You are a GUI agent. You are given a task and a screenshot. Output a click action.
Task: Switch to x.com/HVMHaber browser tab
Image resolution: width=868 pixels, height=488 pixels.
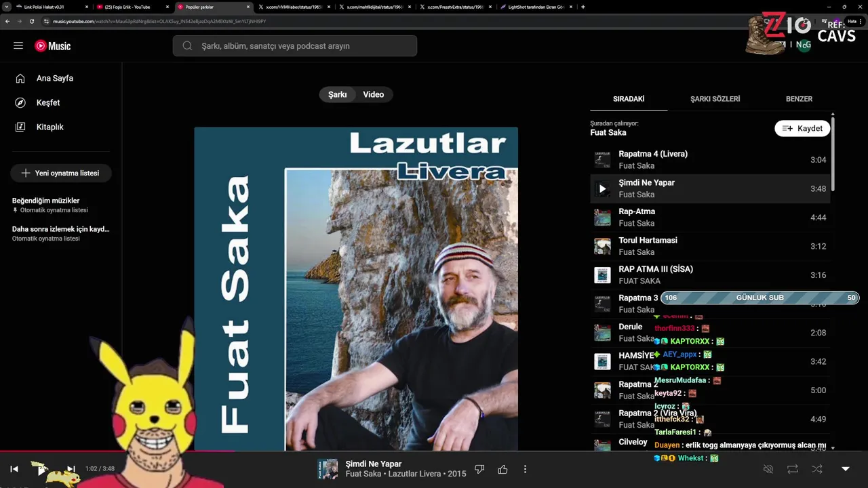point(292,7)
